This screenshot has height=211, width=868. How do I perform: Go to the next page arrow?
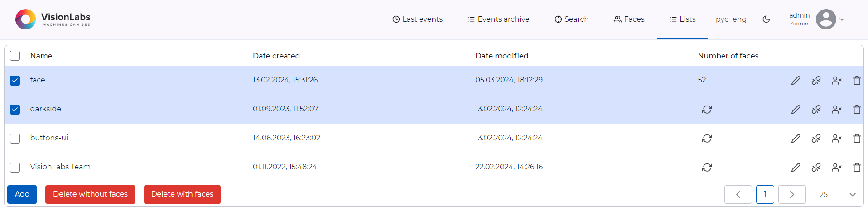click(x=791, y=194)
